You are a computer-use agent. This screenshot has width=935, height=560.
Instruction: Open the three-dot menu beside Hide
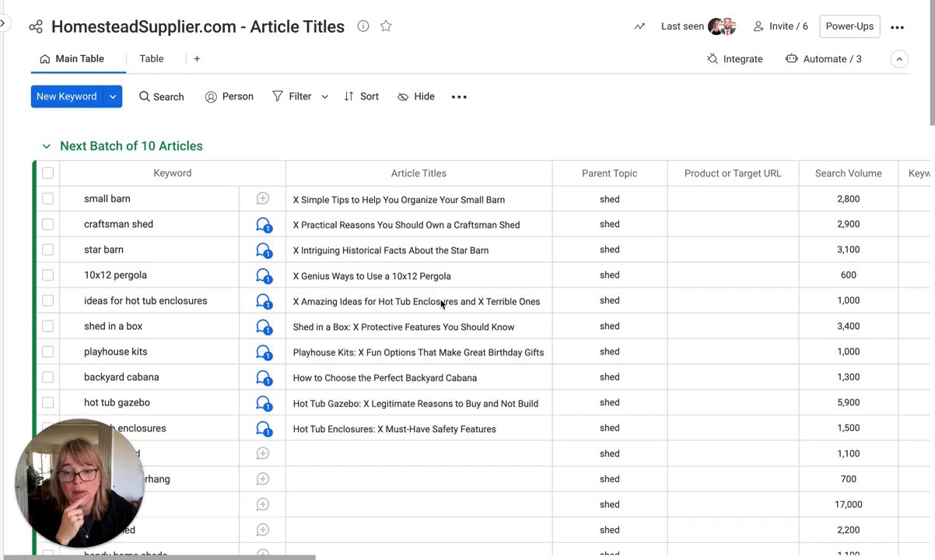(459, 97)
